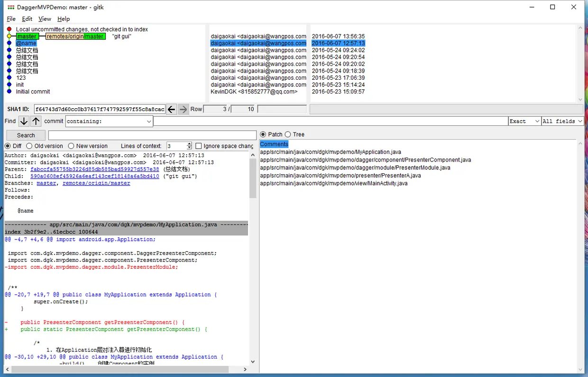Select the 'Local uncommitted changes' row
The width and height of the screenshot is (588, 377).
(x=82, y=29)
